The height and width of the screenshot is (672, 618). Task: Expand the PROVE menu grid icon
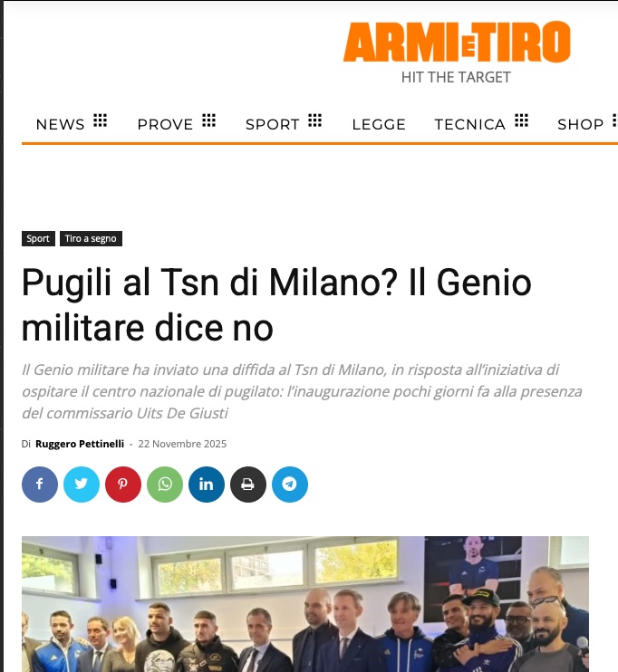click(x=208, y=120)
